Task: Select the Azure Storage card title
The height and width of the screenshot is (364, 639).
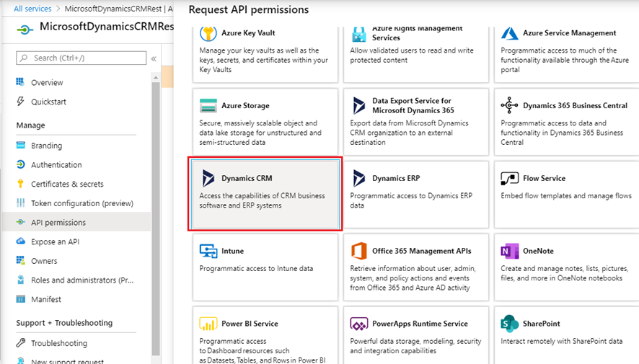Action: tap(245, 105)
